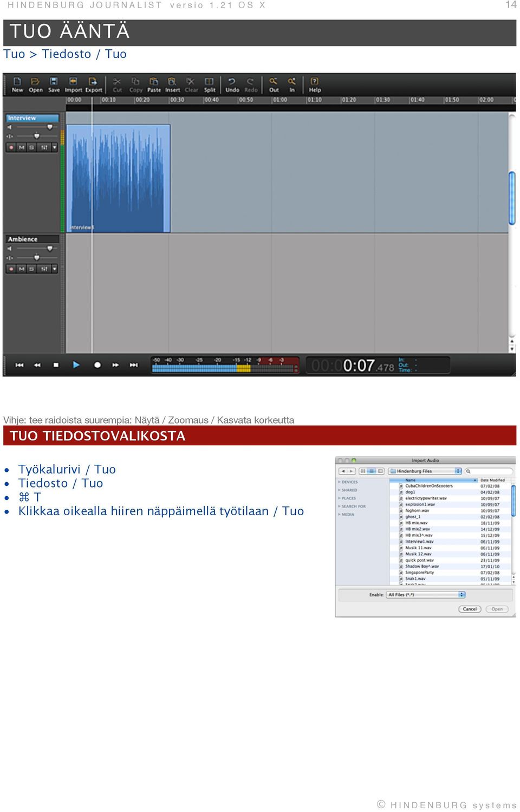
Task: Click the Undo toolbar icon
Action: (x=232, y=85)
